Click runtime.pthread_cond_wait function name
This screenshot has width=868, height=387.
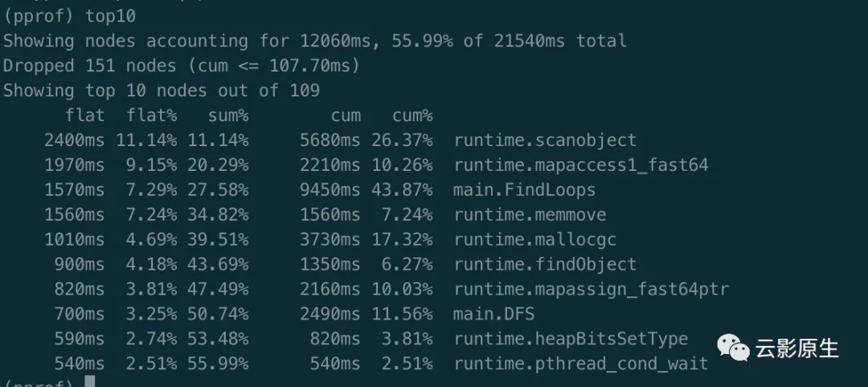pos(580,364)
